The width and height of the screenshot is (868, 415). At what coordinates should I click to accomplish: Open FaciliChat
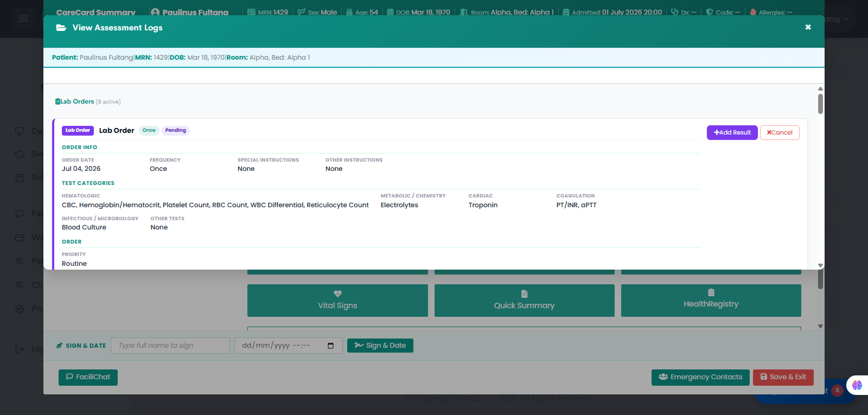[x=88, y=377]
